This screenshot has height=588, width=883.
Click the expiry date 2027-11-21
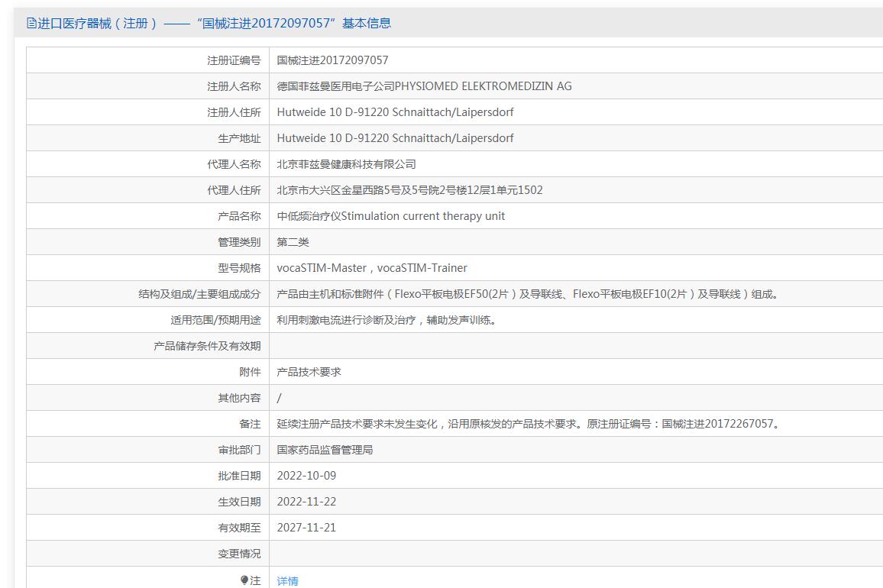(x=306, y=528)
